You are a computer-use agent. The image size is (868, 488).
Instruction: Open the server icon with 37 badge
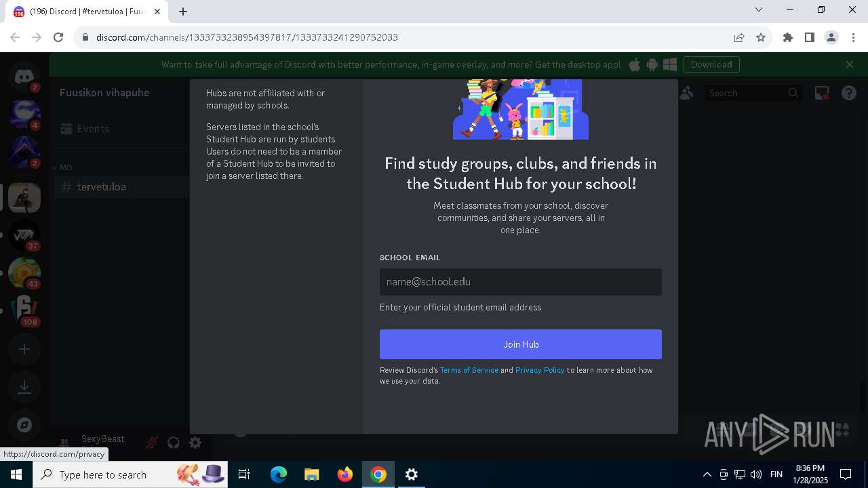pyautogui.click(x=24, y=235)
